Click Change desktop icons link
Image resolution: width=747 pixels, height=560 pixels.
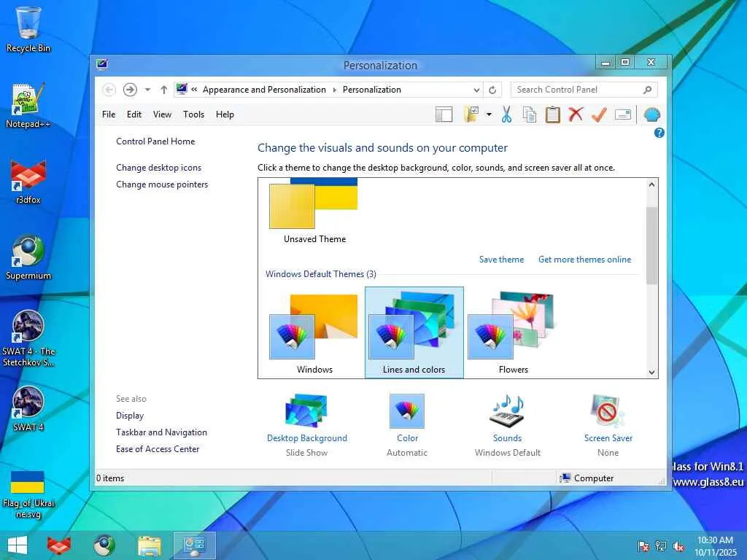click(x=158, y=168)
